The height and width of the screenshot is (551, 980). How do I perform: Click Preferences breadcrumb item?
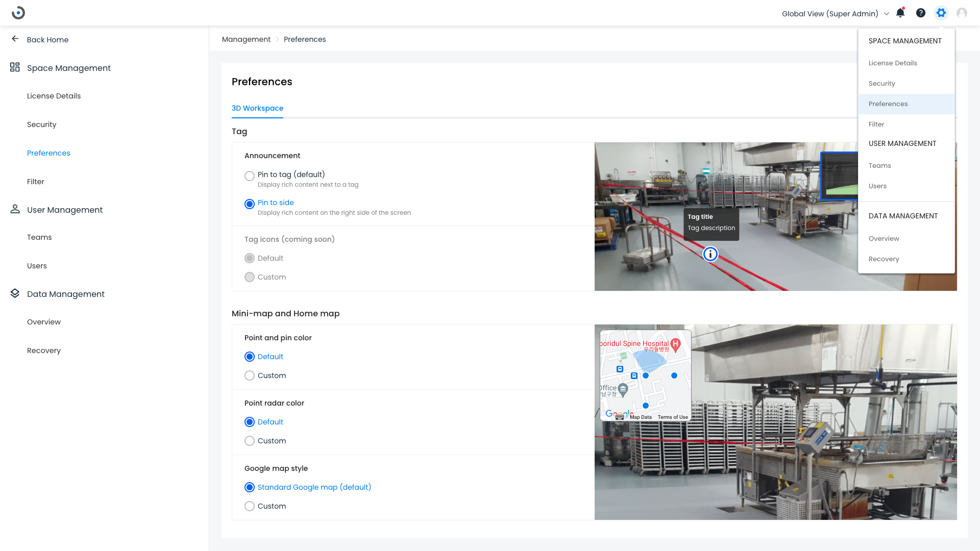click(305, 39)
